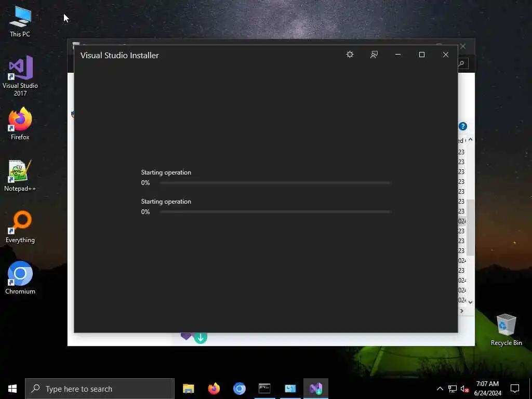
Task: Open Visual Studio Installer settings gear
Action: point(350,55)
